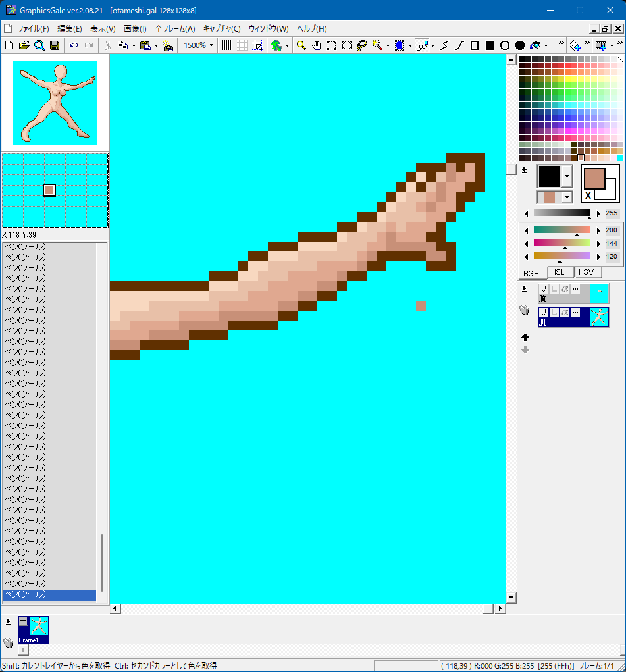Viewport: 626px width, 672px height.
Task: Click the Save floppy disk icon
Action: click(x=55, y=45)
